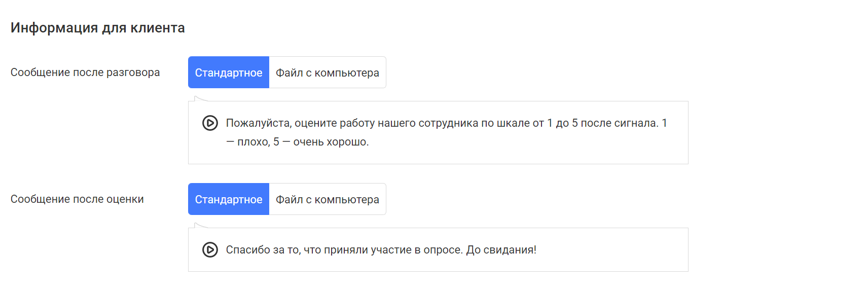
Task: Play the standard after-call rating prompt
Action: (x=210, y=123)
